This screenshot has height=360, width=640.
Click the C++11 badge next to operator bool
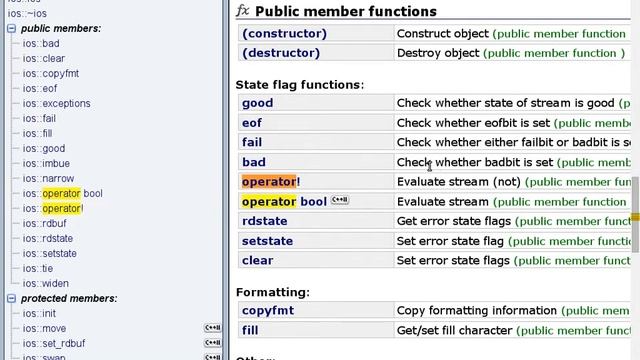[x=340, y=200]
